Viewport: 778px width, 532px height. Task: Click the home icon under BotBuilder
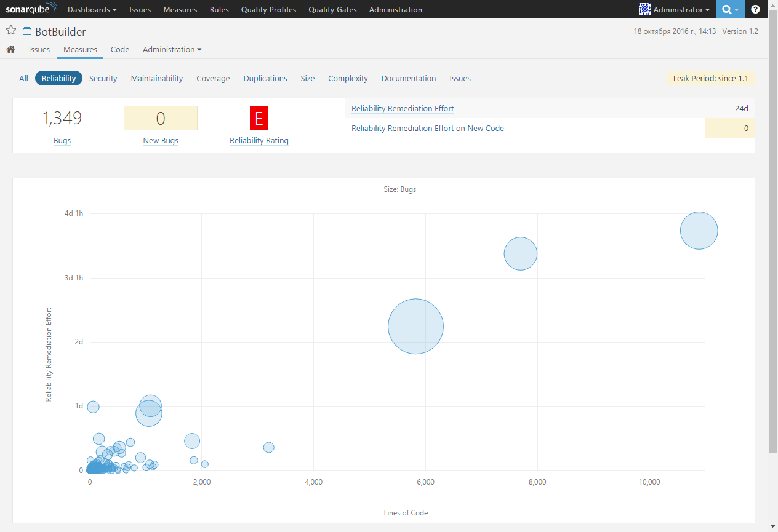coord(10,49)
